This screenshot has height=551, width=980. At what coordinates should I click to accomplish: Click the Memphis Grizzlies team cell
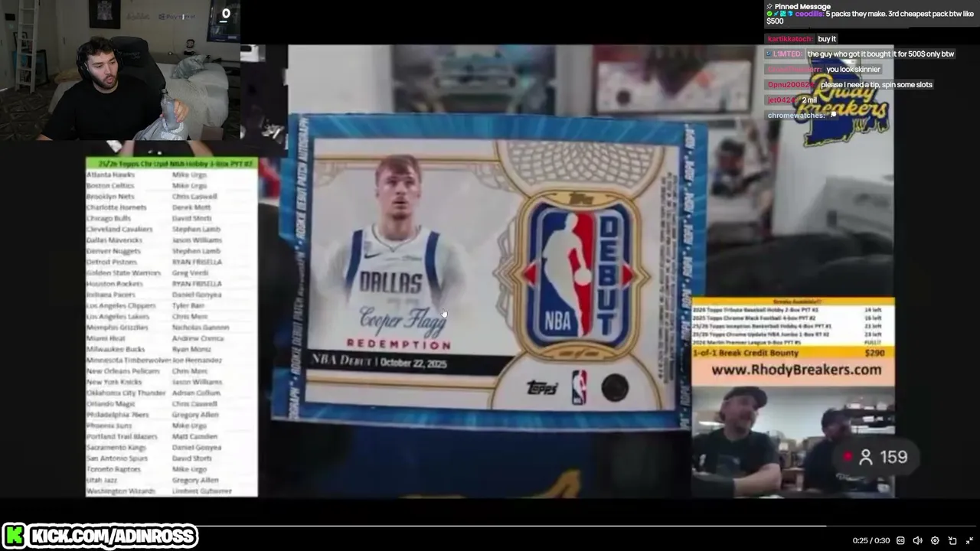(117, 328)
